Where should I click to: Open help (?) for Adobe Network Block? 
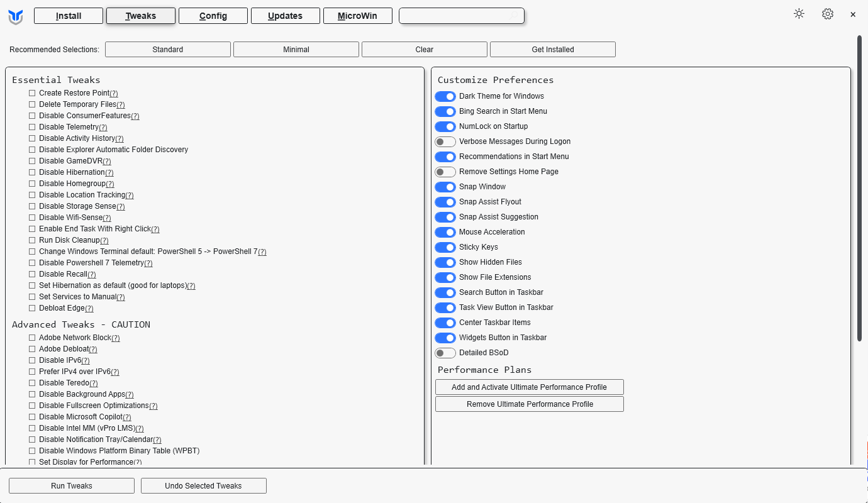(x=116, y=338)
